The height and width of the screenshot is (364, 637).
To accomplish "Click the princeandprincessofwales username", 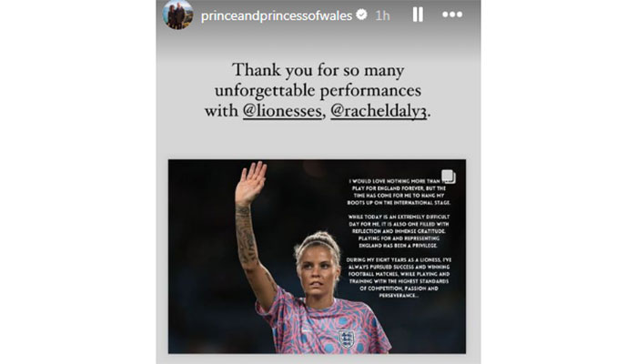I will pyautogui.click(x=277, y=15).
